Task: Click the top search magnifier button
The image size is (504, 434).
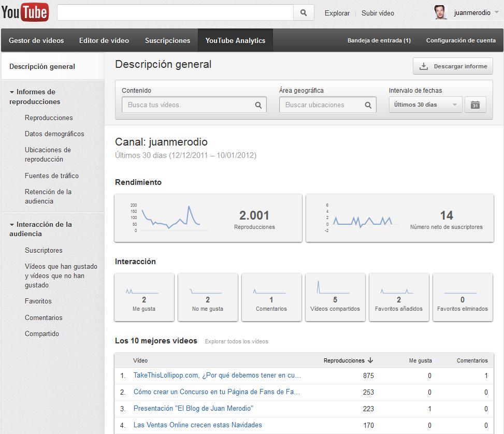Action: (x=304, y=13)
